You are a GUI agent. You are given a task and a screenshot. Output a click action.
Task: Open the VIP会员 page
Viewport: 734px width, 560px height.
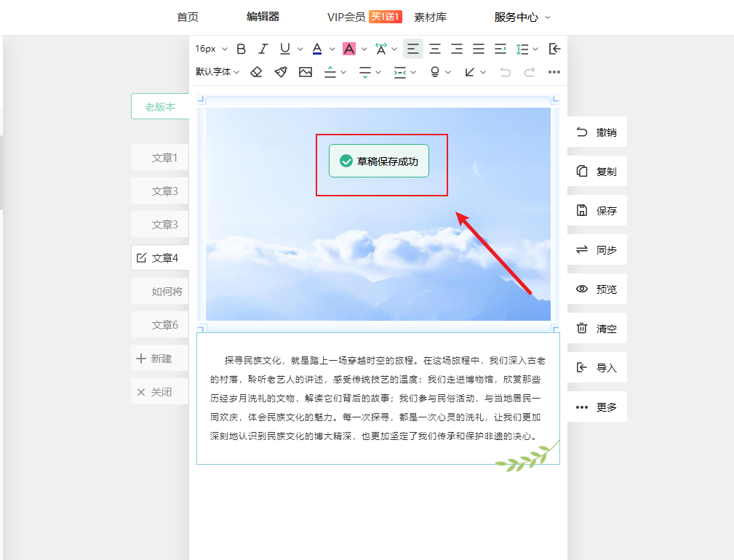pyautogui.click(x=346, y=17)
